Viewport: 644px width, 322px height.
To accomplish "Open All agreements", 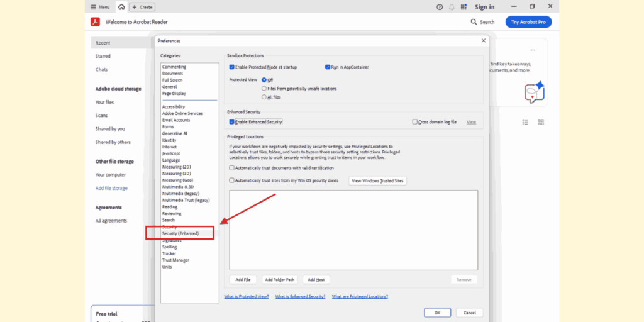I will tap(111, 221).
